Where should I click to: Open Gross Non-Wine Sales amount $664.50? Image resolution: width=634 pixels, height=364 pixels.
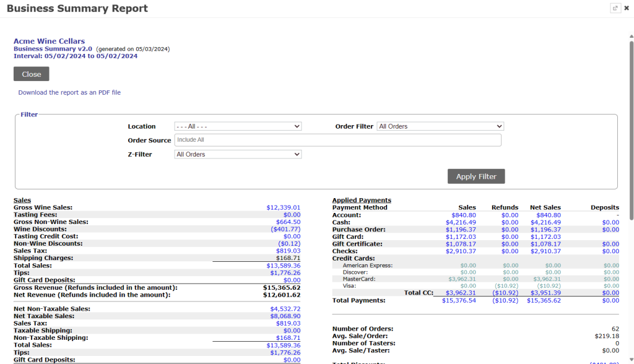click(288, 222)
